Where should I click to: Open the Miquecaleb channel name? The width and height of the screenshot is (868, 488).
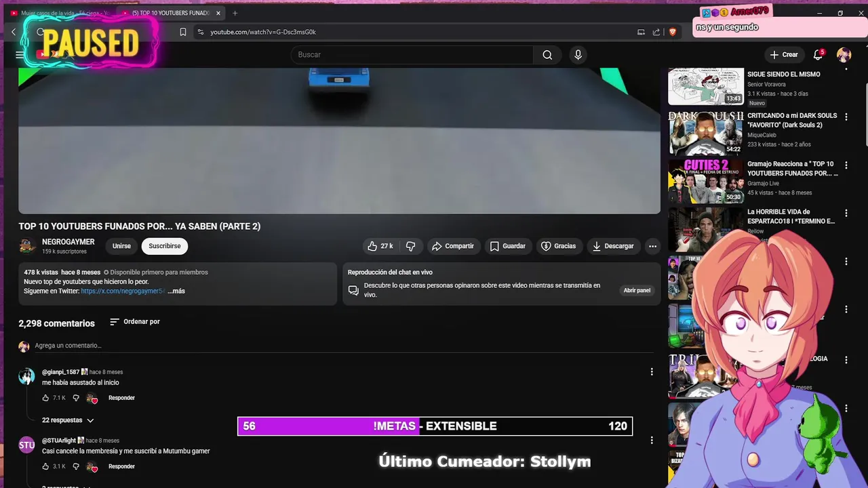coord(762,135)
